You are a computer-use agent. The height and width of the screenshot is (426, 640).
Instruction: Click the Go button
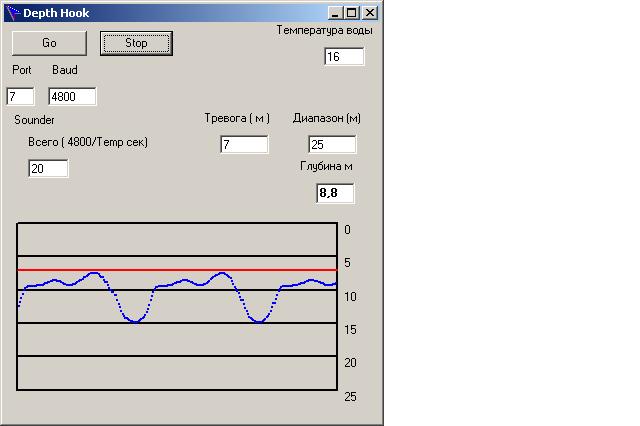pos(49,43)
